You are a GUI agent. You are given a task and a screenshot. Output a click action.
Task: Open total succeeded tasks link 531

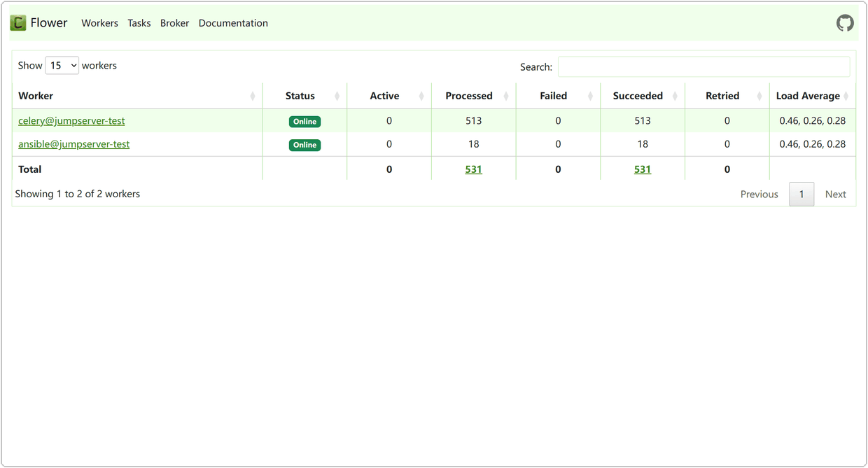pos(643,169)
